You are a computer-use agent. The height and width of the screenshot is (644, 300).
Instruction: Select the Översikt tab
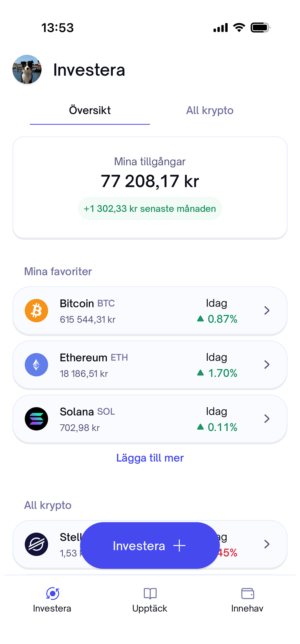pos(90,110)
